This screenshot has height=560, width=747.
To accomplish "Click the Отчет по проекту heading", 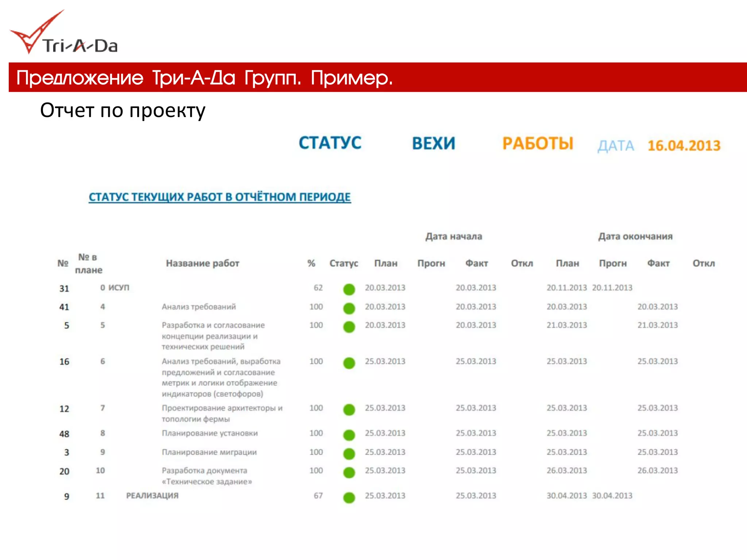I will coord(123,110).
